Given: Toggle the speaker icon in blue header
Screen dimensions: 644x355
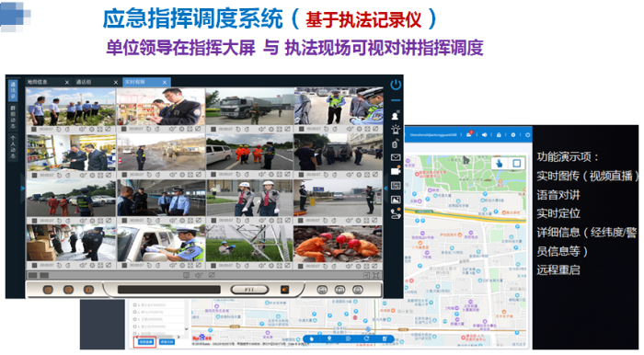Looking at the screenshot, I should [x=485, y=134].
